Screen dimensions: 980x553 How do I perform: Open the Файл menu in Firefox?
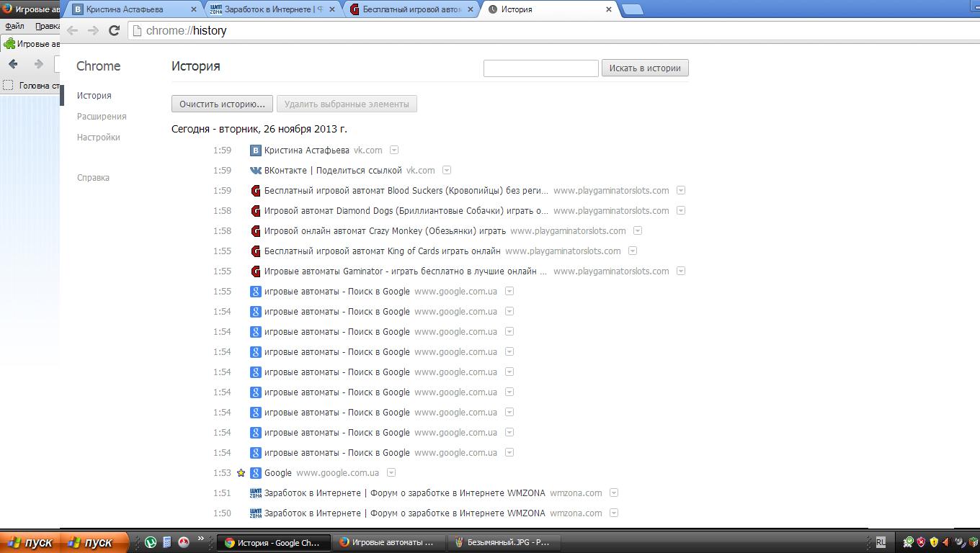pyautogui.click(x=14, y=26)
